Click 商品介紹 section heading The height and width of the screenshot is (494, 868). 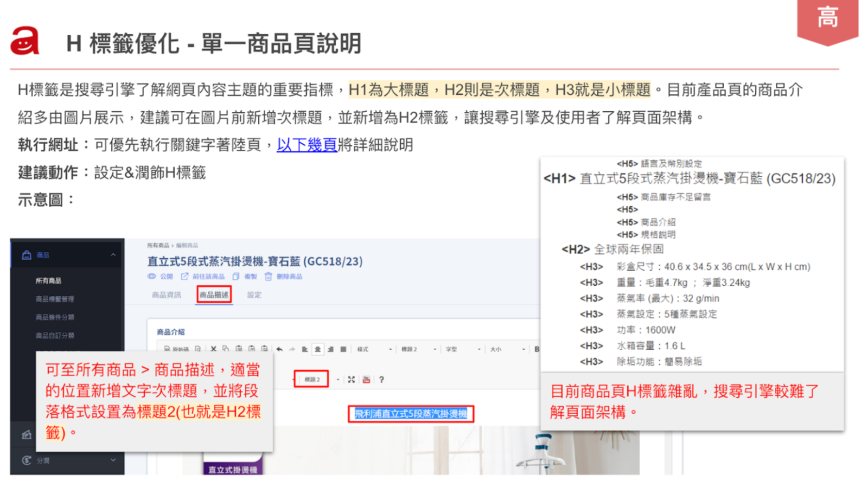(171, 332)
